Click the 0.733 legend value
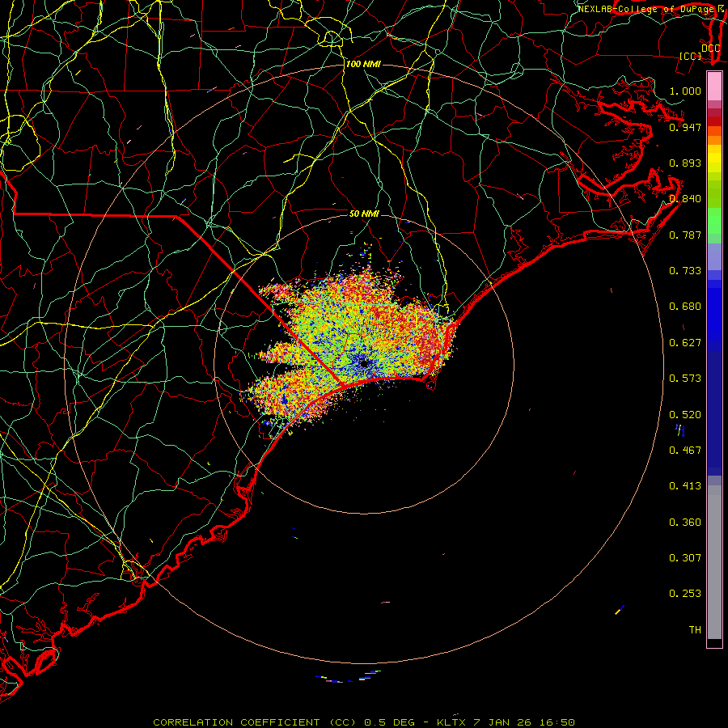Image resolution: width=728 pixels, height=728 pixels. pos(685,271)
